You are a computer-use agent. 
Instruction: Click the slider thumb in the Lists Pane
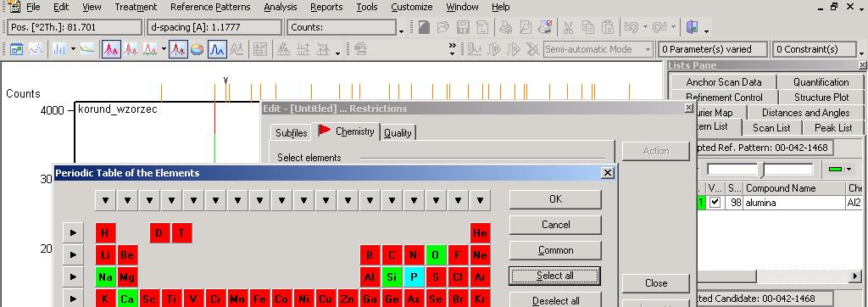pyautogui.click(x=762, y=170)
